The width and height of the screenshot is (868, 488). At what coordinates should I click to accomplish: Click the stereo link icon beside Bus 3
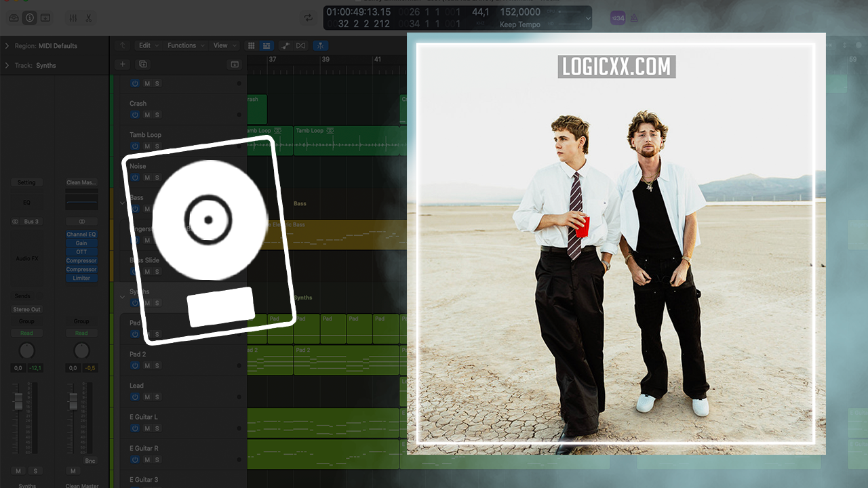tap(16, 222)
